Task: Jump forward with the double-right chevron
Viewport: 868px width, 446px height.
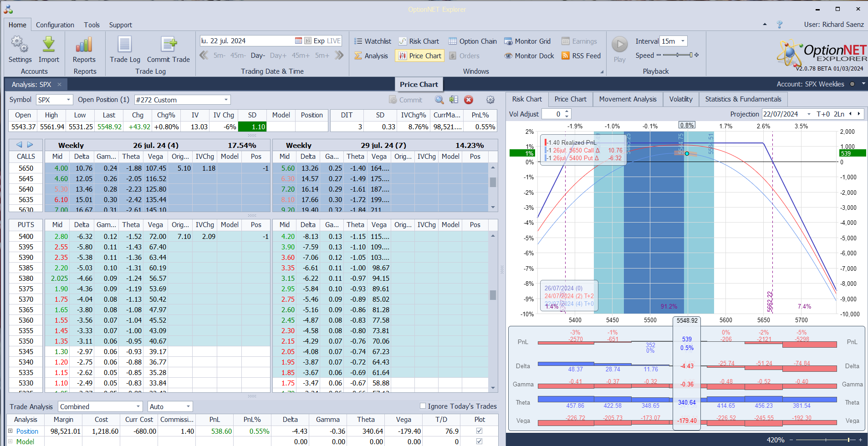Action: (x=339, y=56)
